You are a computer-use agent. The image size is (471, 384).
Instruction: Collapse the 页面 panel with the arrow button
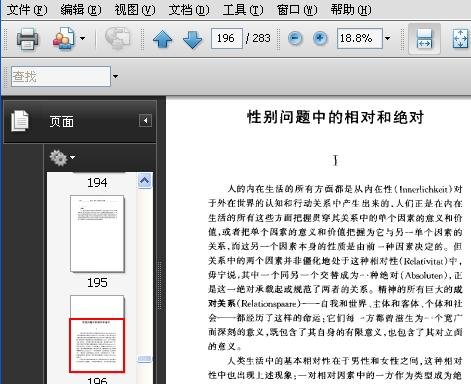(x=145, y=120)
